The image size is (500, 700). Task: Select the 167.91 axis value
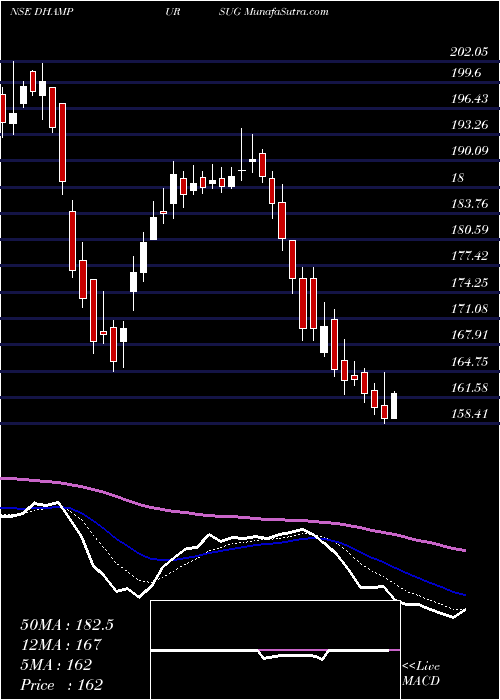(x=470, y=335)
